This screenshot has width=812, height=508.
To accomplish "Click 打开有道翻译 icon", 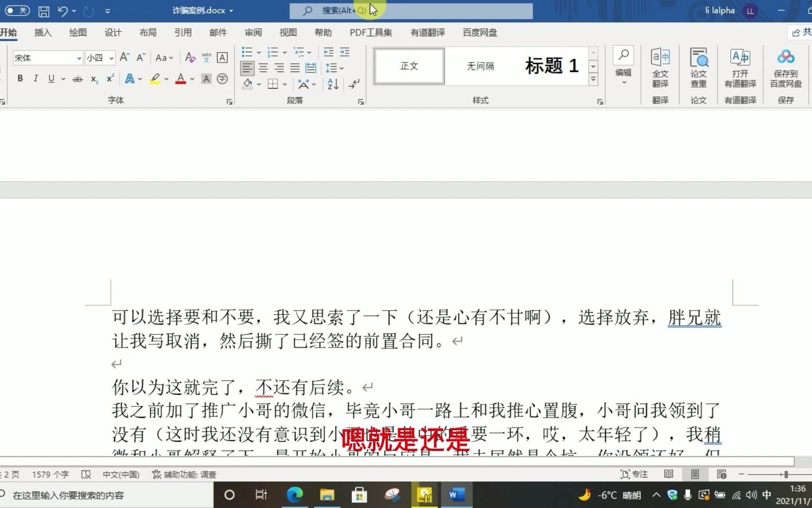I will [740, 68].
